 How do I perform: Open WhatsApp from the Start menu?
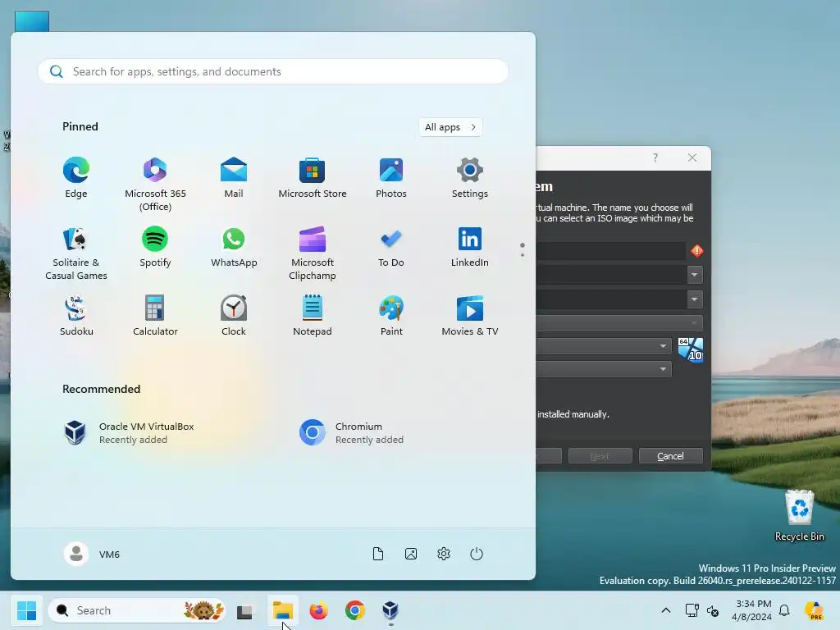click(234, 247)
